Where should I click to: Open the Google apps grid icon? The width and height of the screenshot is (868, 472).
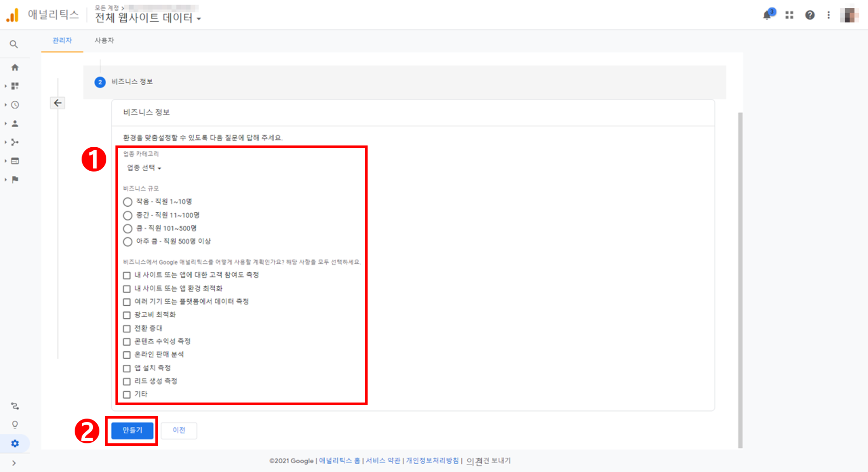[789, 15]
